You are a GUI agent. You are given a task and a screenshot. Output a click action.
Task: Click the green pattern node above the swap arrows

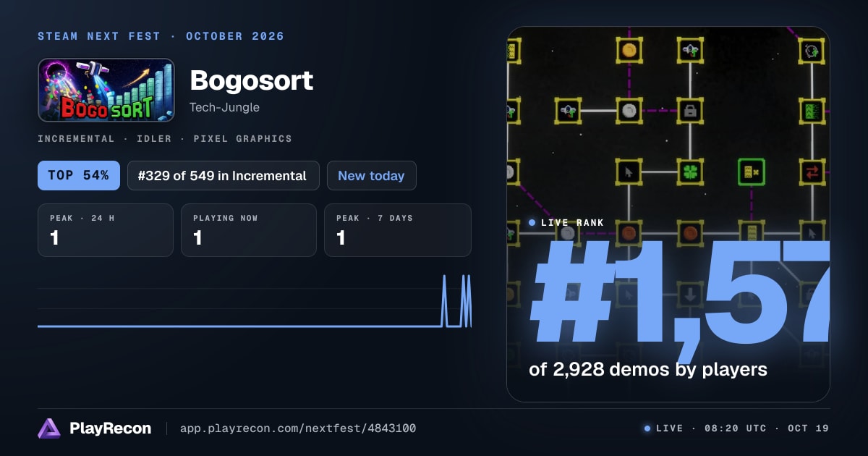tap(812, 111)
